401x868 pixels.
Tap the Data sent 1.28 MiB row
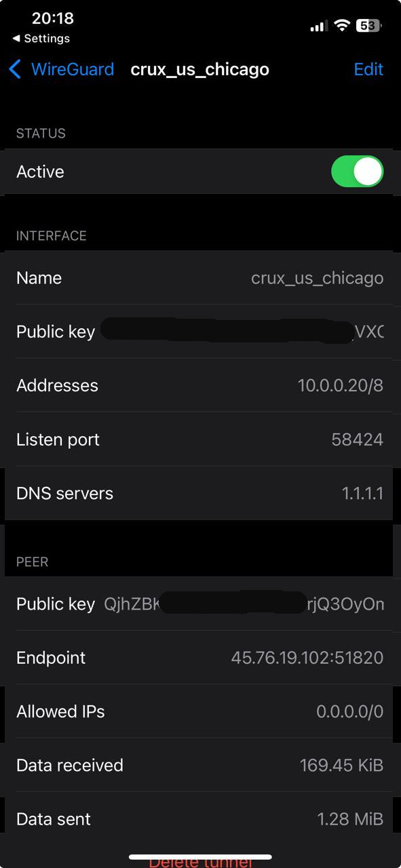tap(199, 818)
